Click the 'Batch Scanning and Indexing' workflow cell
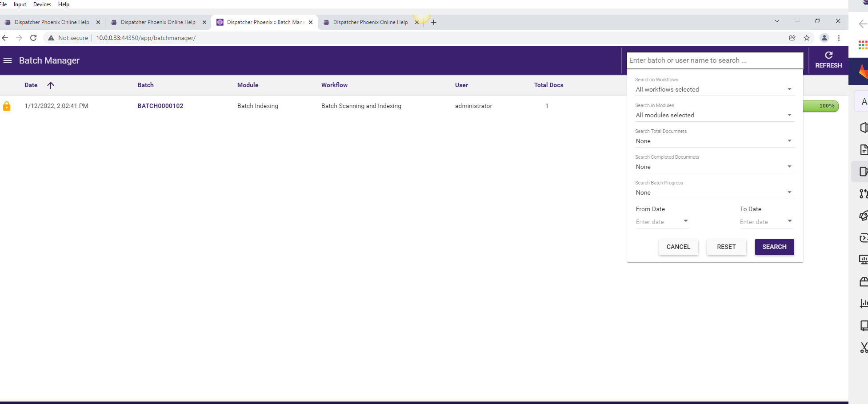868x404 pixels. click(361, 106)
